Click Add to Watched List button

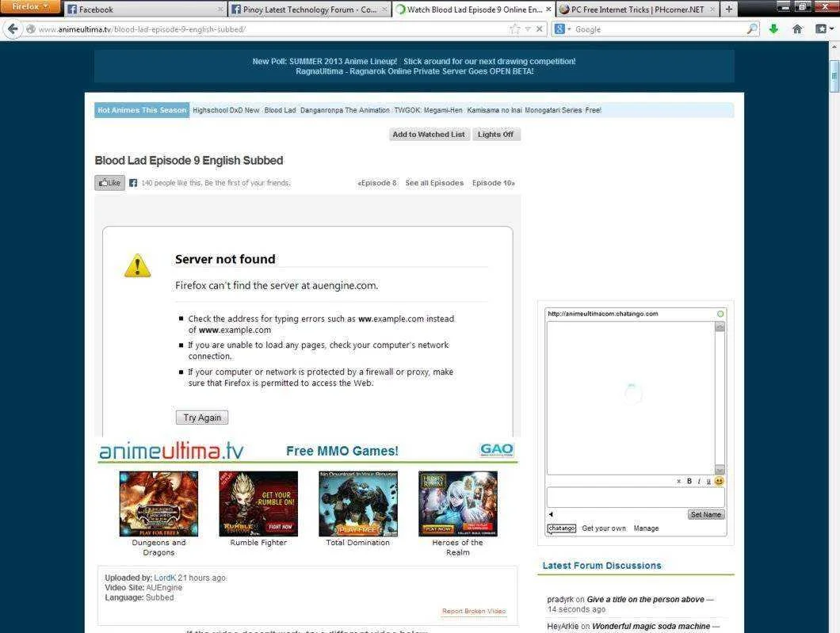(x=429, y=135)
